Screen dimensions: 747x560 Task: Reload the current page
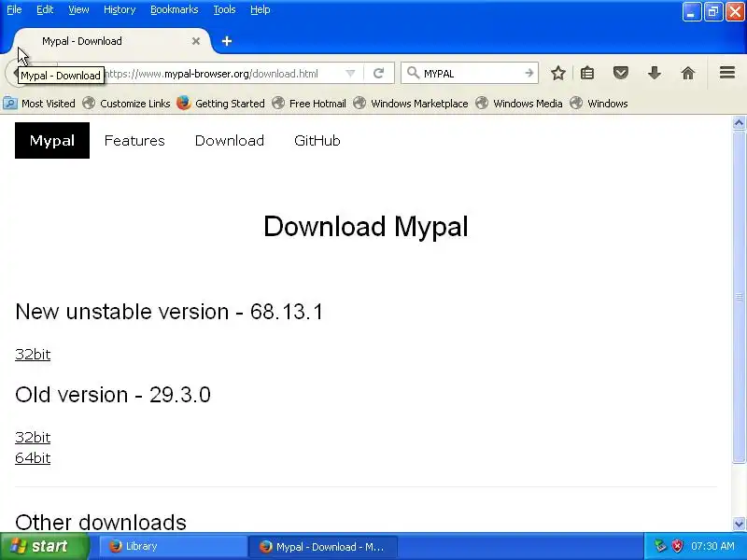(x=378, y=74)
